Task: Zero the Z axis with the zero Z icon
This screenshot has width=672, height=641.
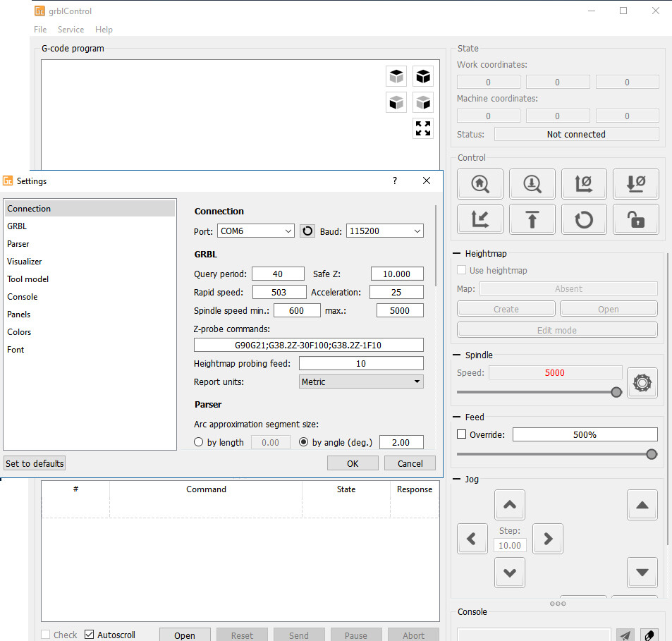Action: point(635,183)
